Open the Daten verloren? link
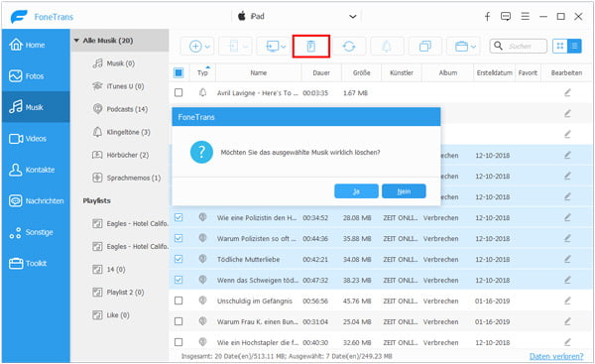This screenshot has width=595, height=364. click(x=556, y=356)
